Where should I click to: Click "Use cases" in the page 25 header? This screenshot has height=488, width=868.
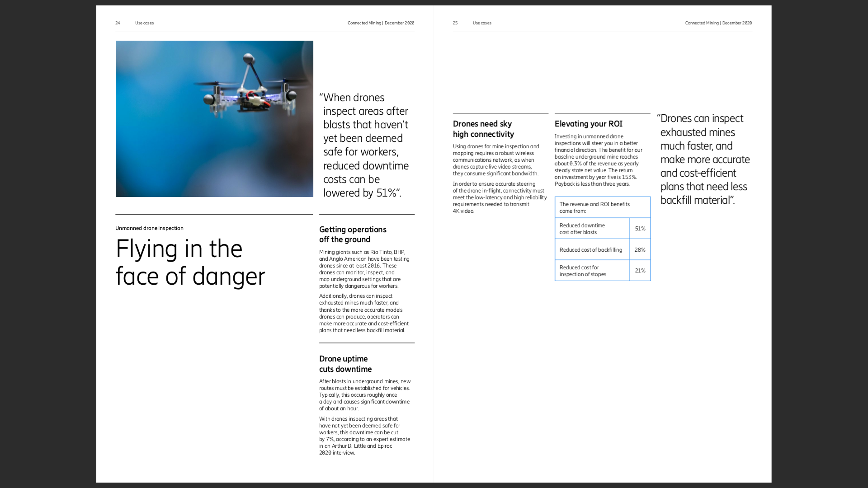482,23
